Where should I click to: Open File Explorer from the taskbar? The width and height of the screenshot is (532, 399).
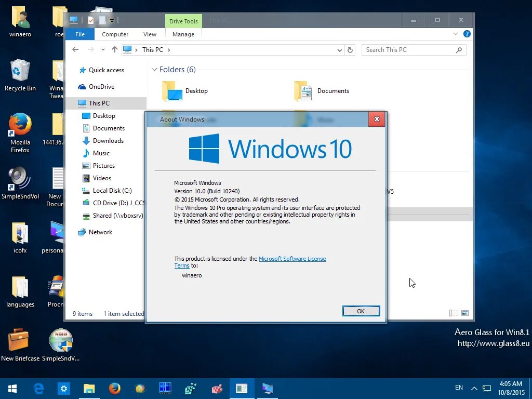(x=89, y=389)
